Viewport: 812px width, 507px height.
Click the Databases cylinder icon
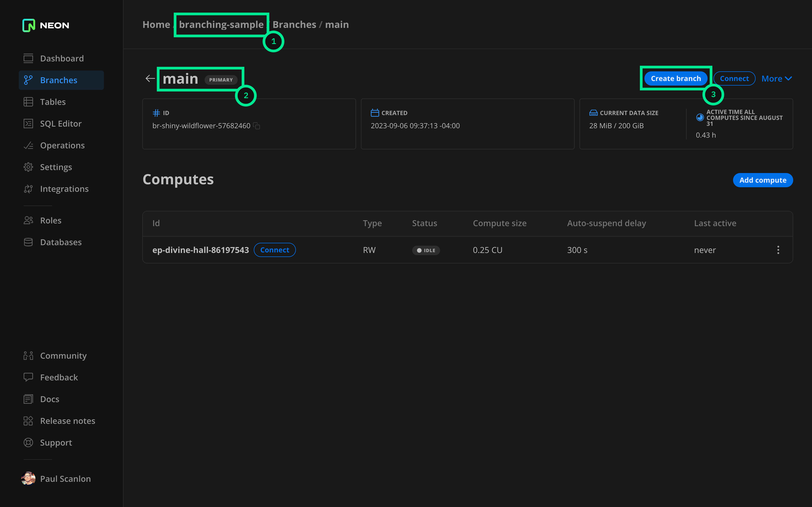pyautogui.click(x=28, y=242)
